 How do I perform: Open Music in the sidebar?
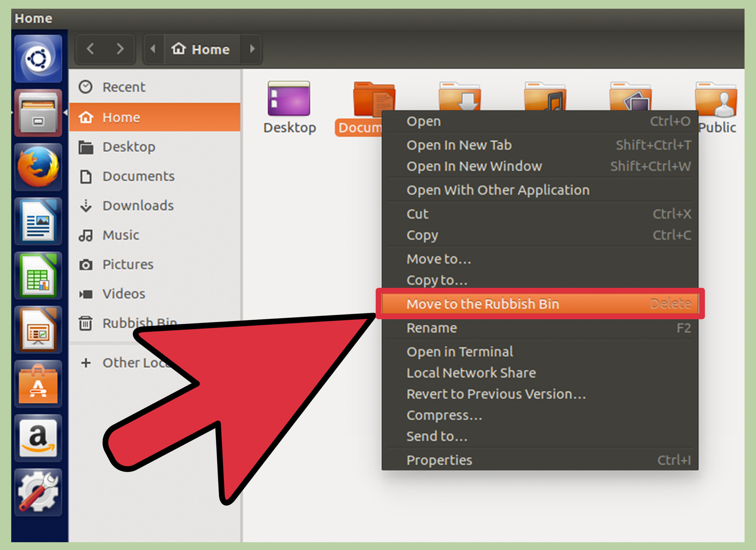(155, 235)
